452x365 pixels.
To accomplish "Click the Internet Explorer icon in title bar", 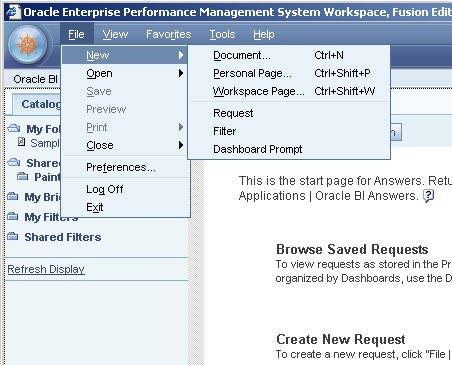I will click(x=13, y=12).
